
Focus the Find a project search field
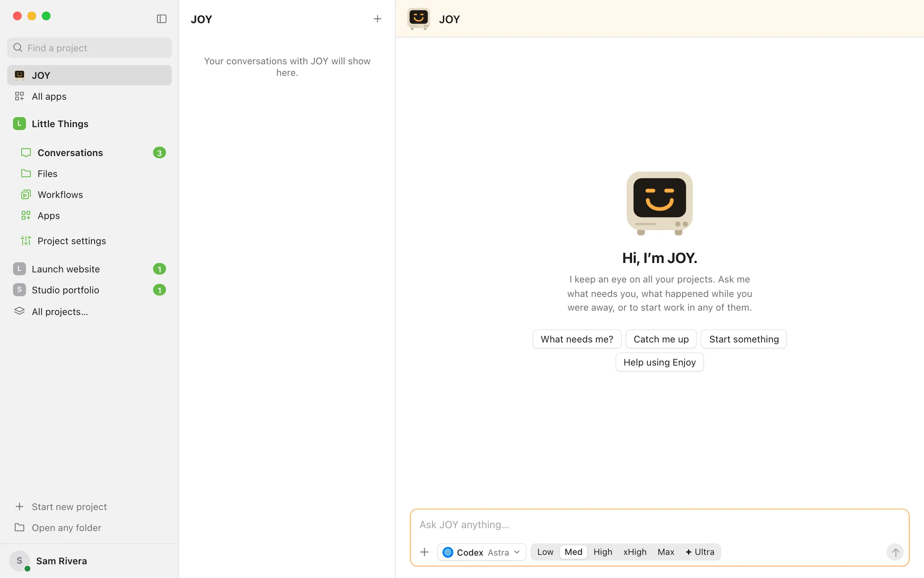pos(90,48)
